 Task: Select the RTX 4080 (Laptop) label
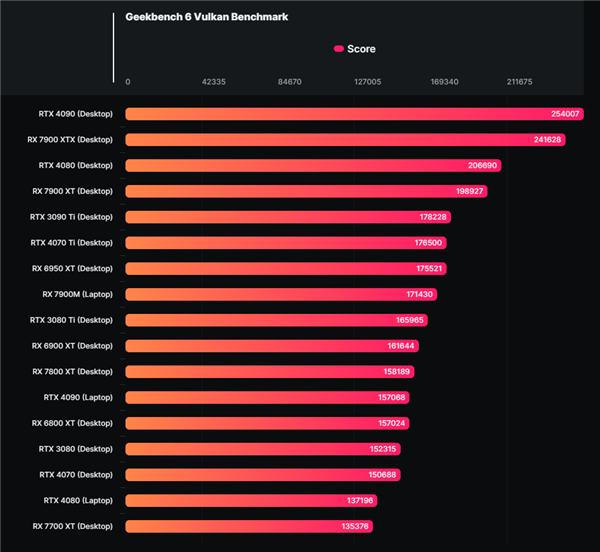click(78, 500)
